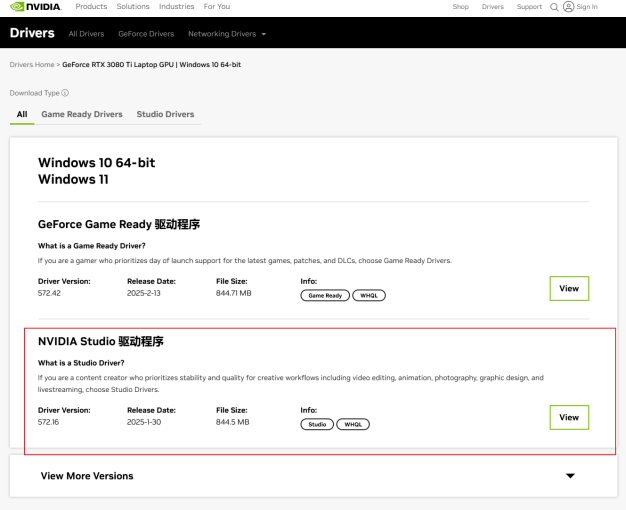The height and width of the screenshot is (510, 626).
Task: Open the search magnifier icon
Action: click(554, 7)
